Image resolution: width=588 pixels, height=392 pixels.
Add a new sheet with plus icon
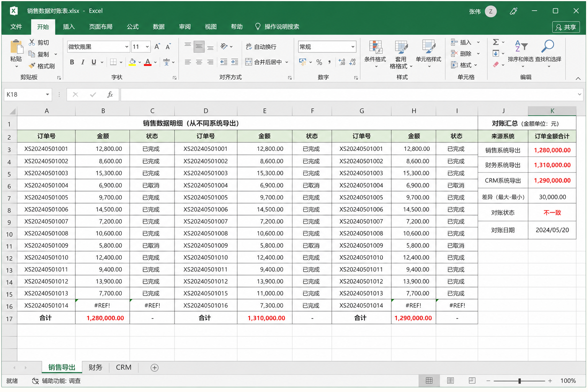click(155, 368)
